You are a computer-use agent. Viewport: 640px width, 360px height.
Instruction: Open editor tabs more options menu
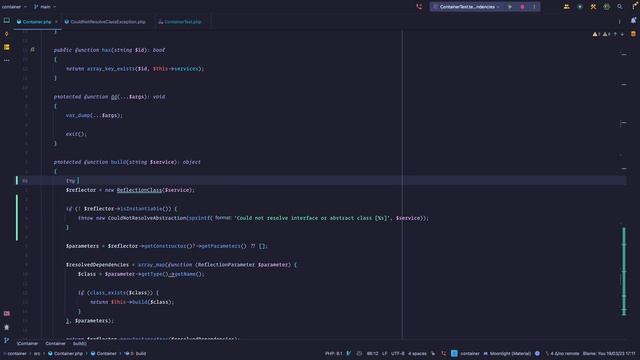tap(619, 22)
